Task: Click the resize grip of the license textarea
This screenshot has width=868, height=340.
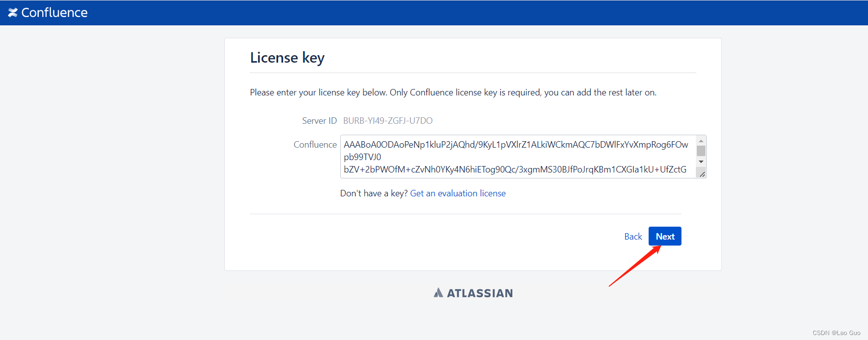Action: point(702,173)
